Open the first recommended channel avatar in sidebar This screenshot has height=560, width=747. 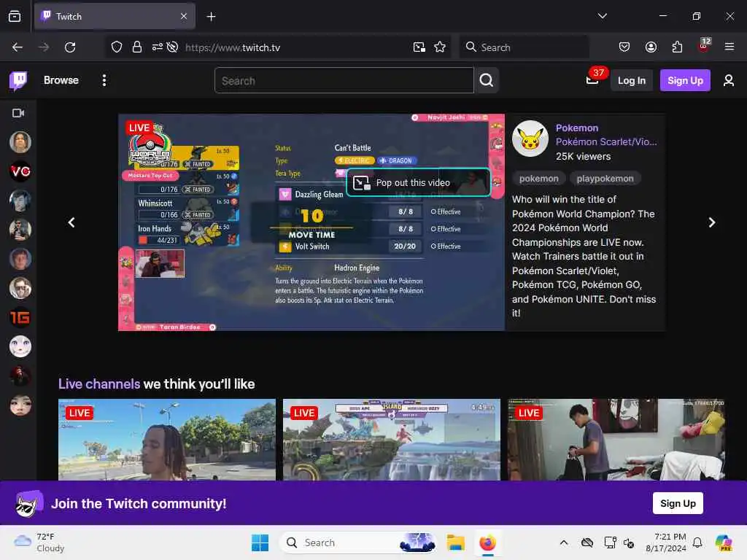click(x=20, y=142)
